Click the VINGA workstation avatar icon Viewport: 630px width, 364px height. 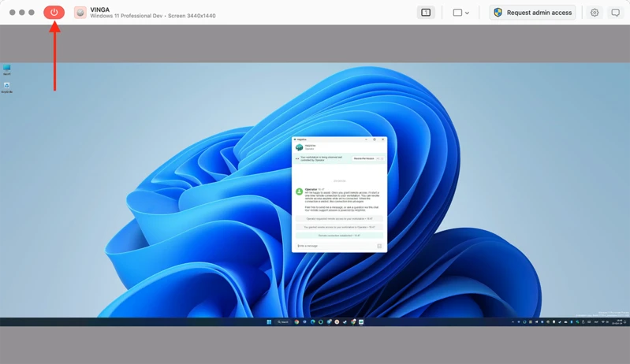click(80, 13)
